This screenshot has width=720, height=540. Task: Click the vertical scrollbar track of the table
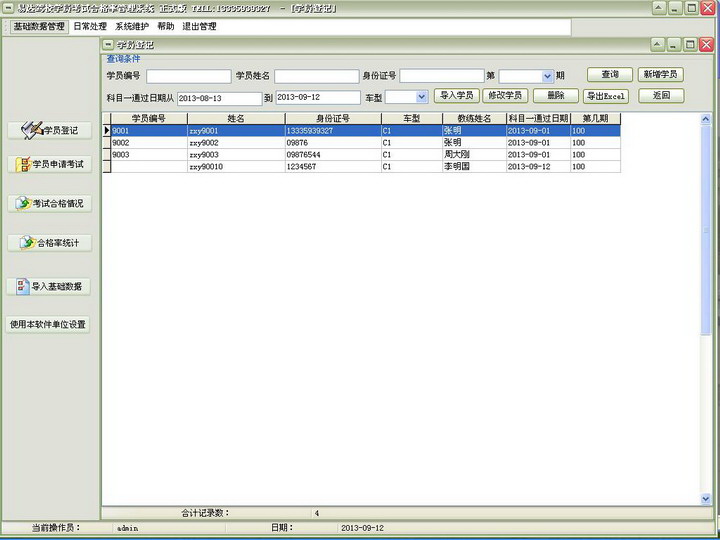coord(706,413)
